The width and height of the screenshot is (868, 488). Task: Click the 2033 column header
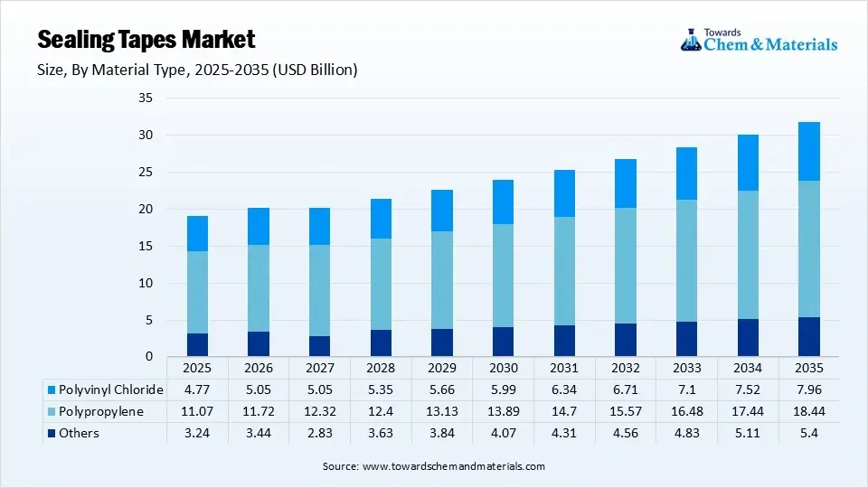point(687,368)
